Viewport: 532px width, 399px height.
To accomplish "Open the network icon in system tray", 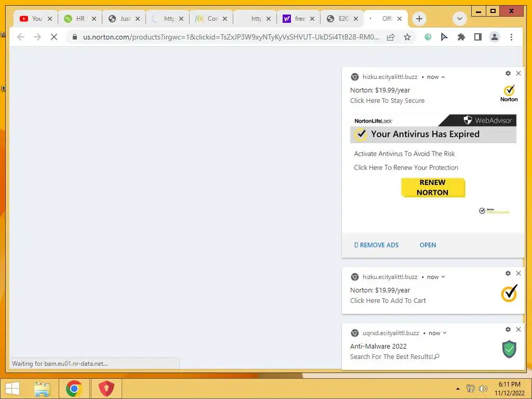I will click(471, 389).
